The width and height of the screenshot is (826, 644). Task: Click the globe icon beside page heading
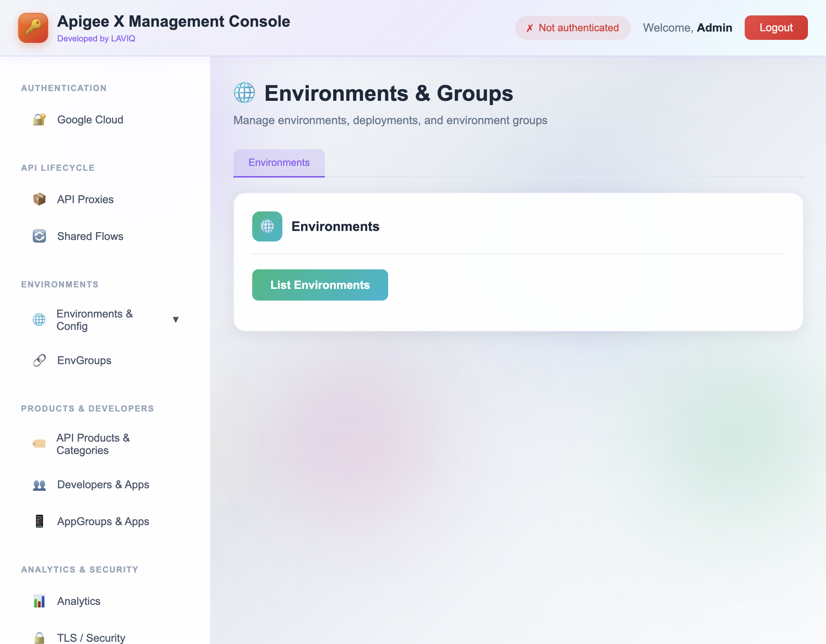coord(244,93)
